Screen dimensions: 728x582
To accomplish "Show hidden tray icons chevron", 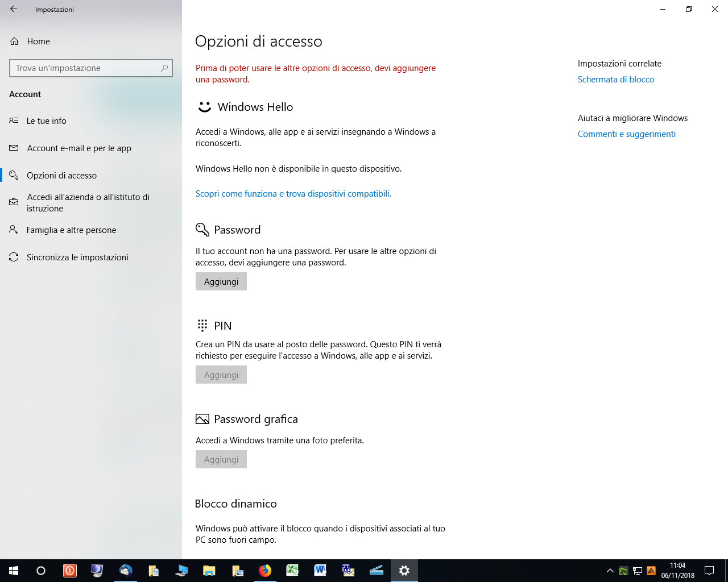I will click(610, 571).
